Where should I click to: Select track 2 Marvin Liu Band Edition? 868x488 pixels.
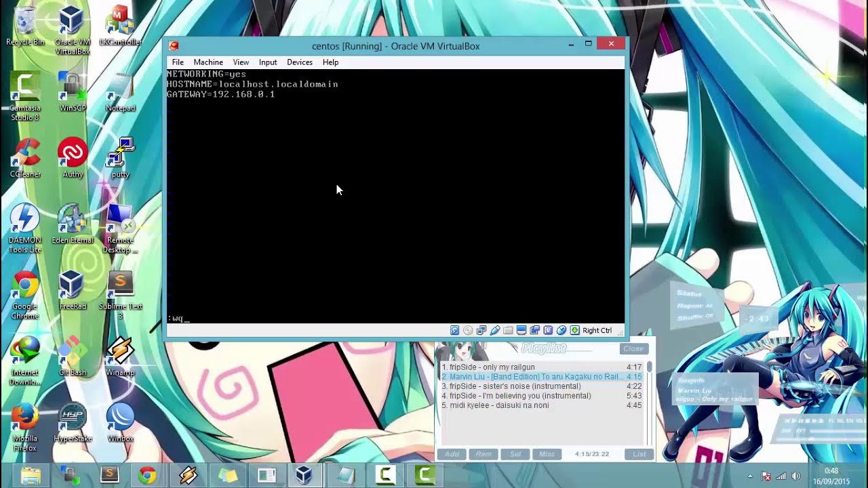tap(542, 377)
